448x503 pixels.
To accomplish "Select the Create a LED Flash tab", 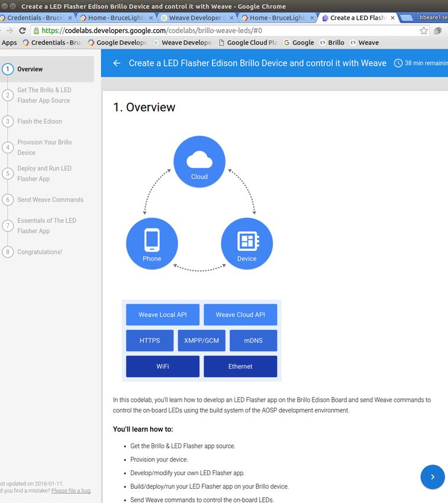I will [x=357, y=18].
